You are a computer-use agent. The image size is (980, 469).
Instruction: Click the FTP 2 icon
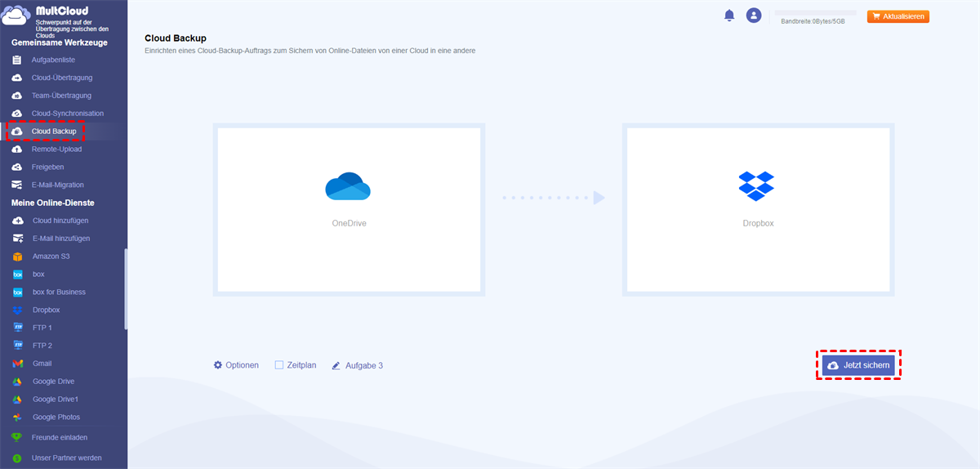coord(17,346)
